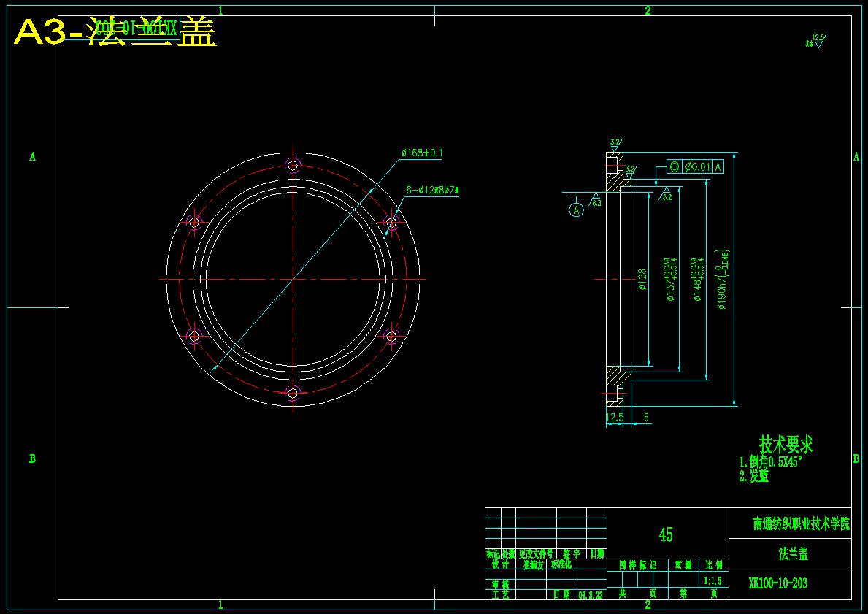This screenshot has width=868, height=614.
Task: Select the 重量 header cell
Action: [x=683, y=565]
